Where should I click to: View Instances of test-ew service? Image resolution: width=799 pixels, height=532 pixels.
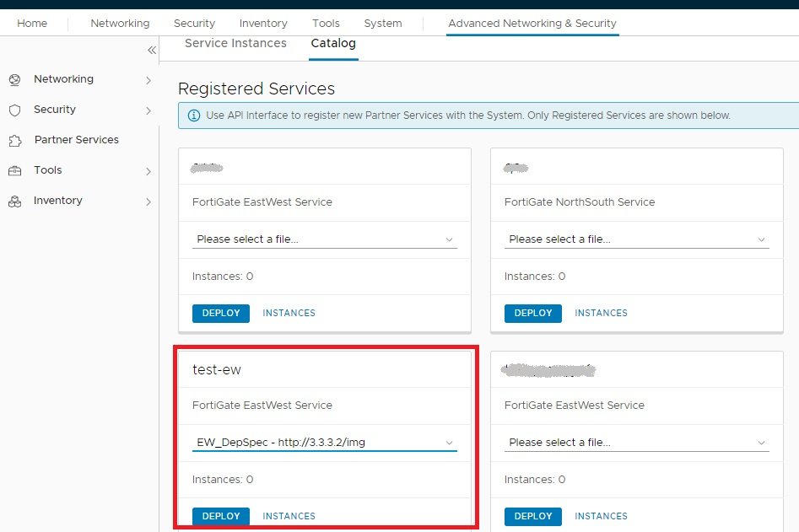coord(289,516)
